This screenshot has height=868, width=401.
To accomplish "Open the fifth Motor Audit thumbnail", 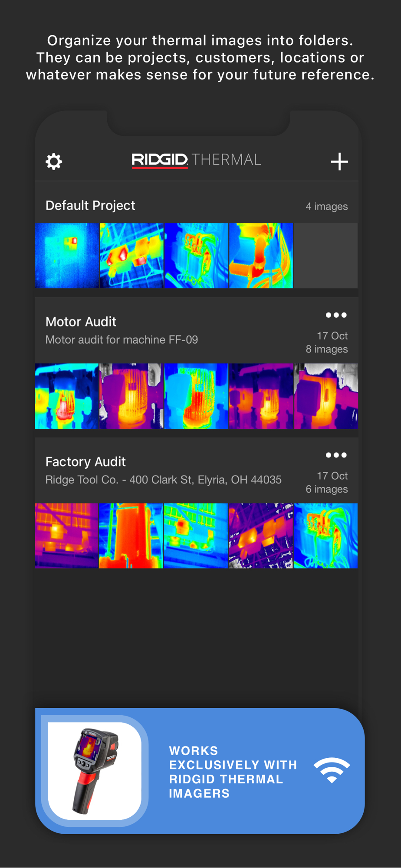I will pyautogui.click(x=326, y=396).
